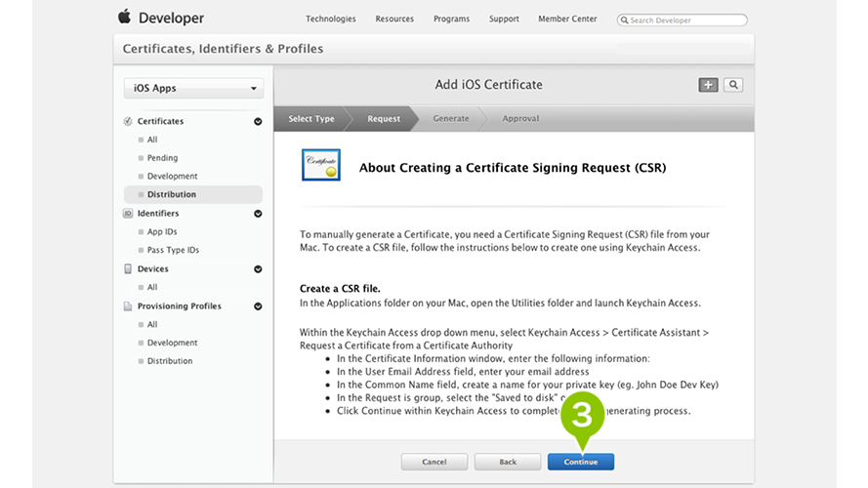This screenshot has height=488, width=868.
Task: Click the About Creating a CSR heading
Action: click(513, 168)
